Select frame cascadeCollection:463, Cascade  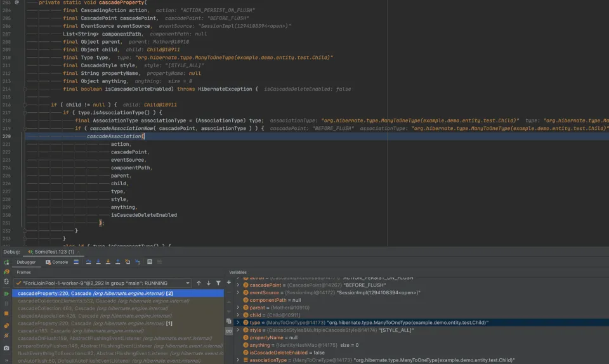[118, 308]
